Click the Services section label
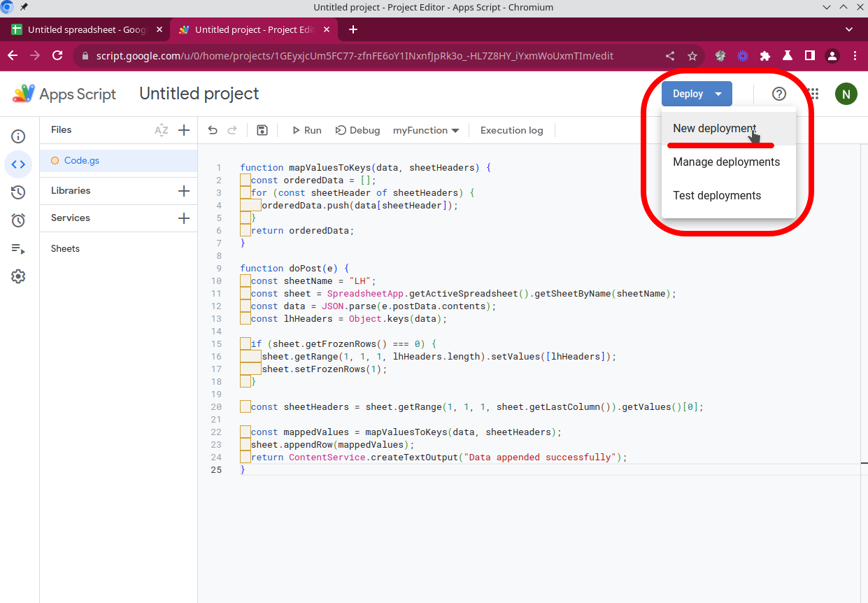 tap(71, 218)
